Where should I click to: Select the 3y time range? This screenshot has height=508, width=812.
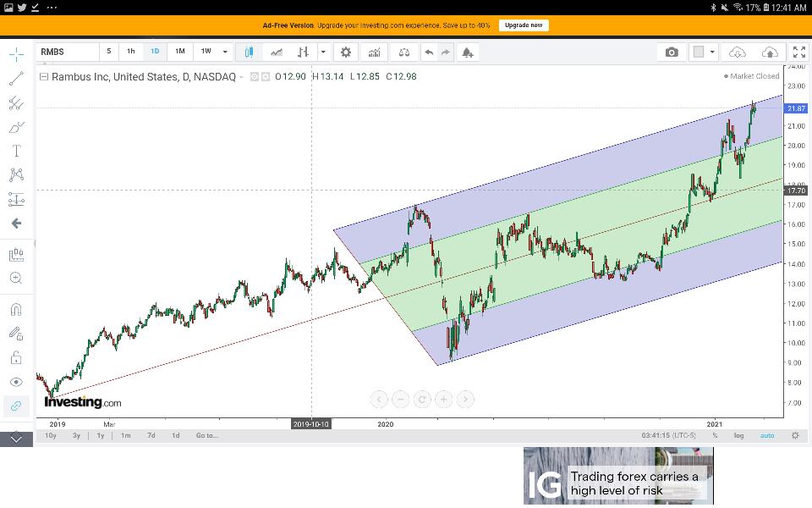coord(77,435)
